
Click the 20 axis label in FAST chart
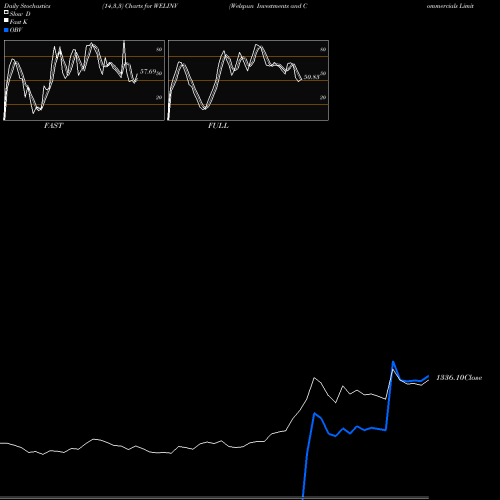click(159, 97)
